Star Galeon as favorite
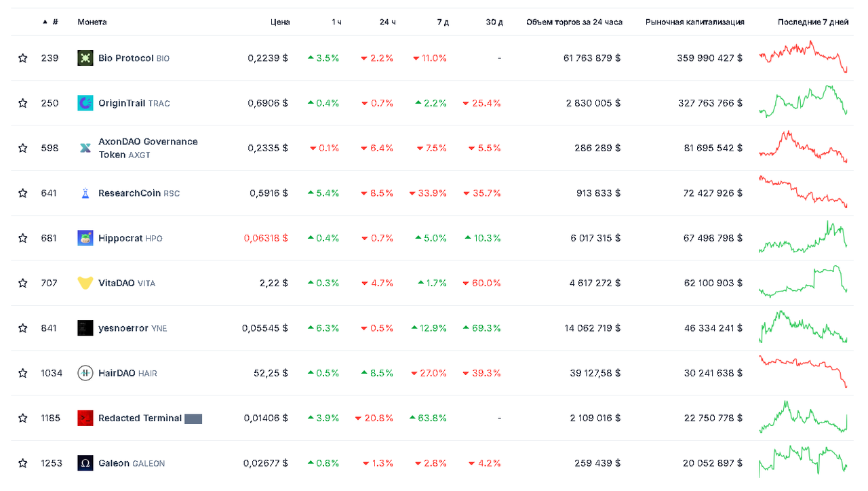Screen dimensions: 868x491 pos(23,463)
